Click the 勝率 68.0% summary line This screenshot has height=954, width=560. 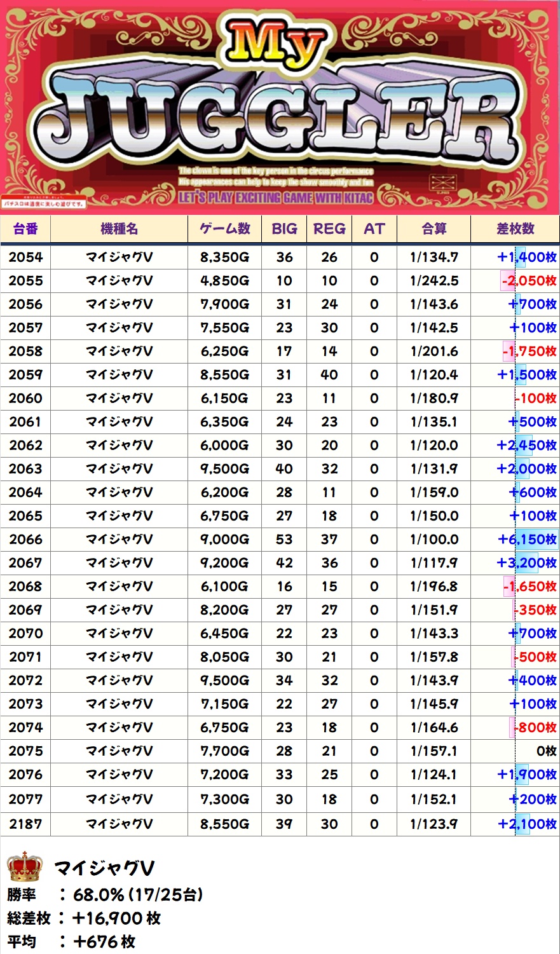(x=106, y=895)
